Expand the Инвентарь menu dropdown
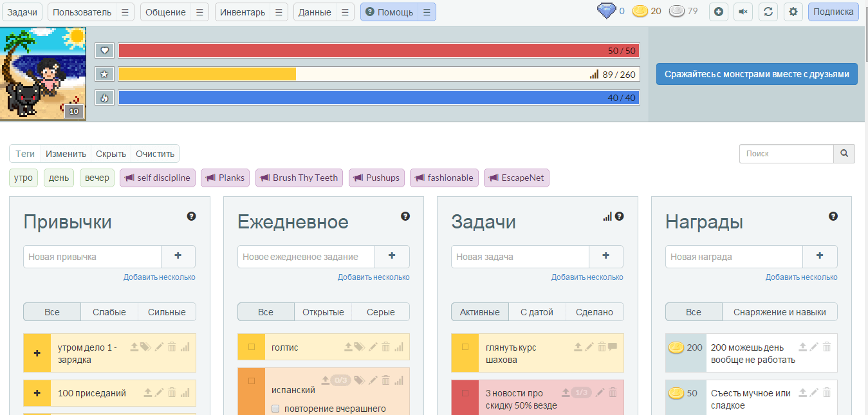The image size is (868, 415). [x=279, y=12]
